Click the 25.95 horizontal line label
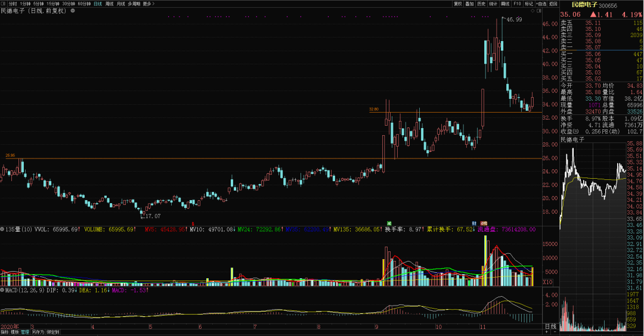Image resolution: width=644 pixels, height=336 pixels. click(10, 155)
